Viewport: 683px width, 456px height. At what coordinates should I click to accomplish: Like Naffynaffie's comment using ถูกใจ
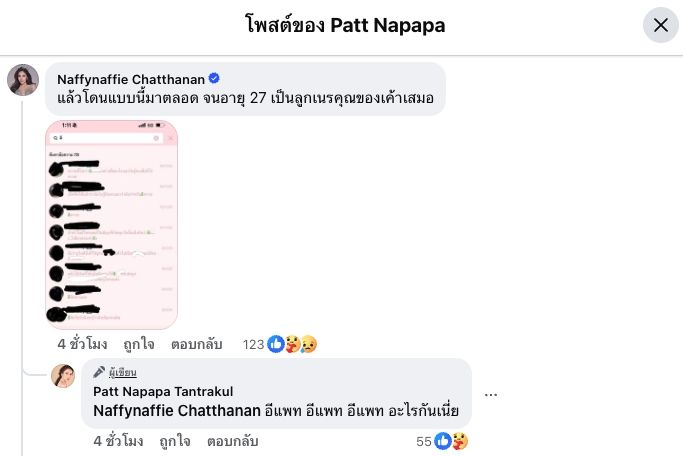(139, 344)
